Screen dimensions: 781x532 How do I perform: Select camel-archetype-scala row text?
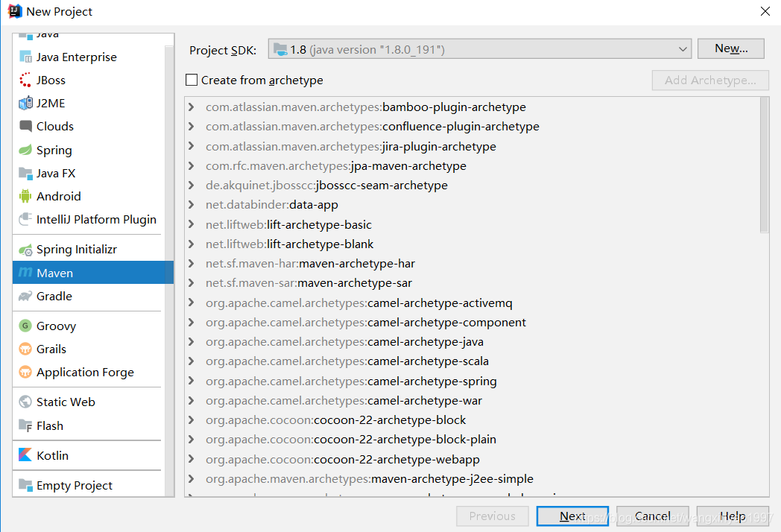[x=347, y=361]
